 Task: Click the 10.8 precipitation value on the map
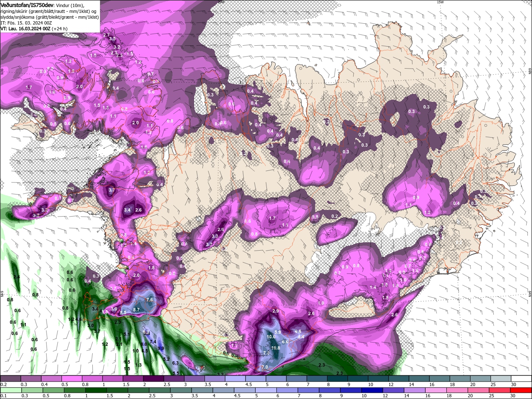[x=275, y=348]
